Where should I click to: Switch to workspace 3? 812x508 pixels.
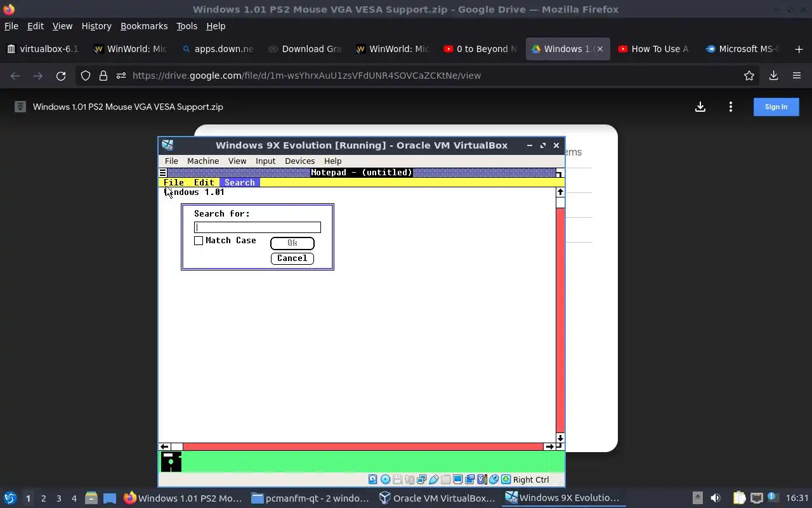58,498
